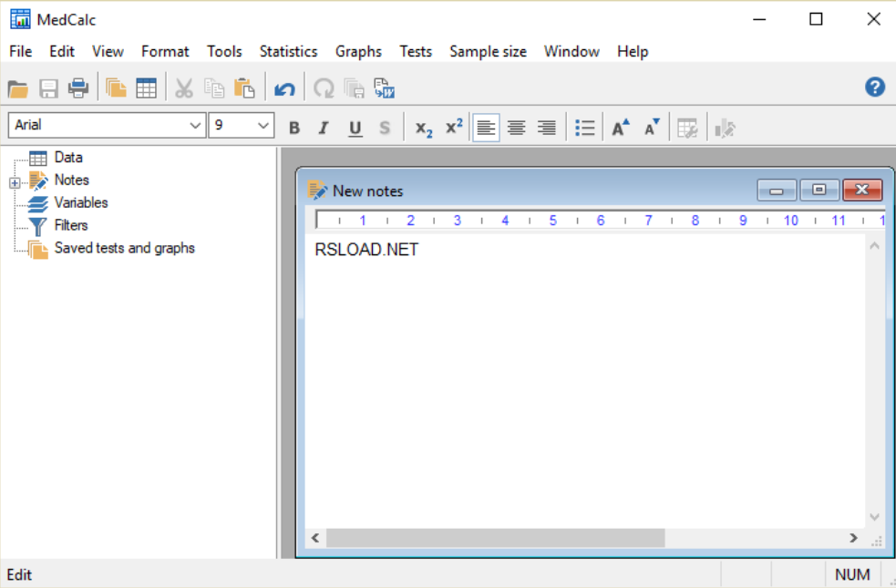Close the New notes child window
Image resolution: width=896 pixels, height=588 pixels.
862,191
